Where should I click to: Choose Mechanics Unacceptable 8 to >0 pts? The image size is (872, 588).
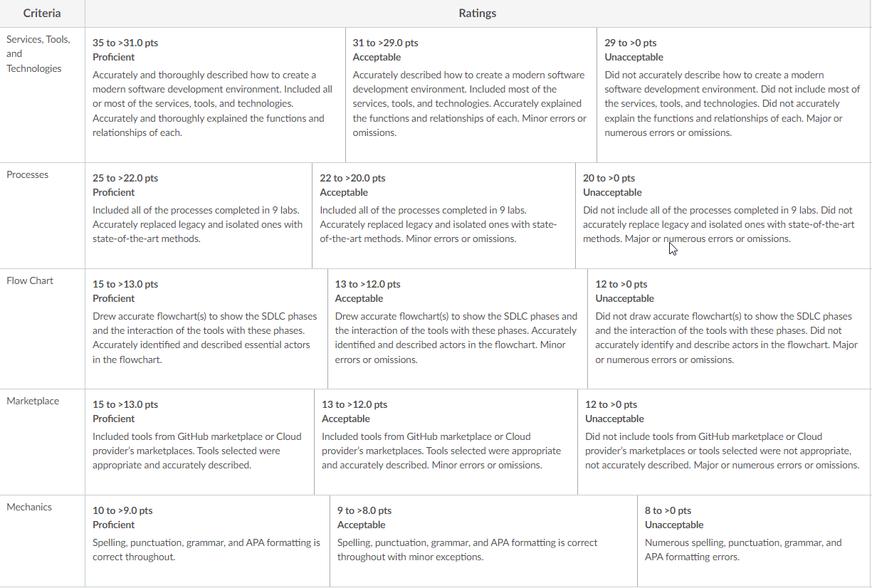[754, 541]
